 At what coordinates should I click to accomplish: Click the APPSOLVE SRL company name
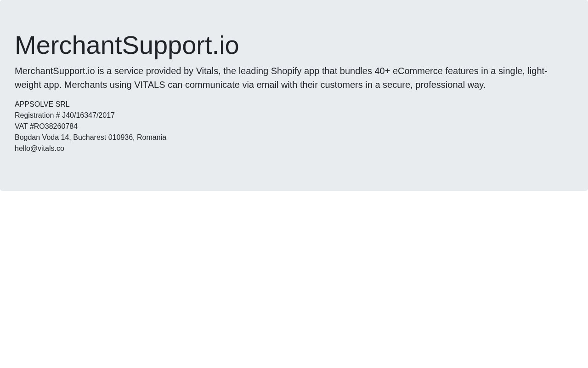[42, 104]
